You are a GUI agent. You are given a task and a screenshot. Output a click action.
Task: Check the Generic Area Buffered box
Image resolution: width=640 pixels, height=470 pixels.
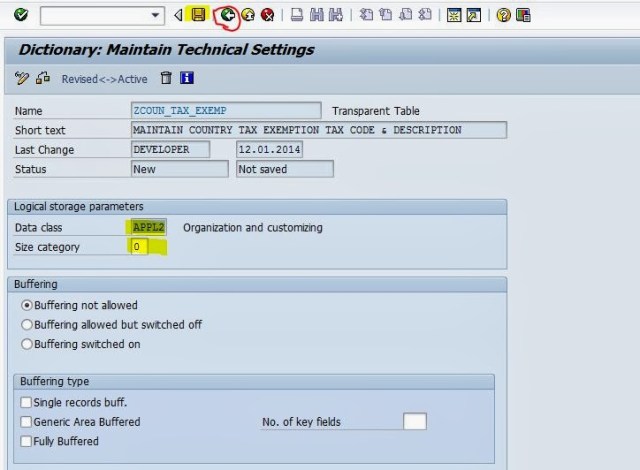[26, 421]
